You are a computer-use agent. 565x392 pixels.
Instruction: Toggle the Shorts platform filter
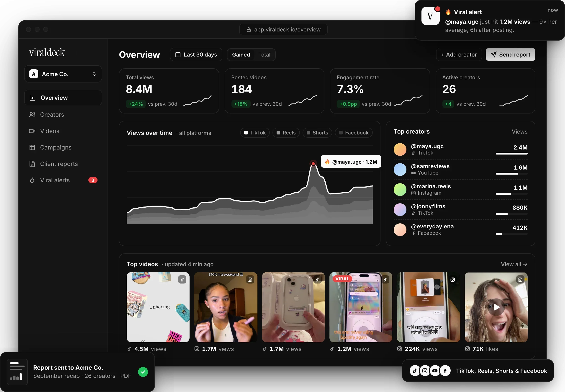[x=317, y=133]
